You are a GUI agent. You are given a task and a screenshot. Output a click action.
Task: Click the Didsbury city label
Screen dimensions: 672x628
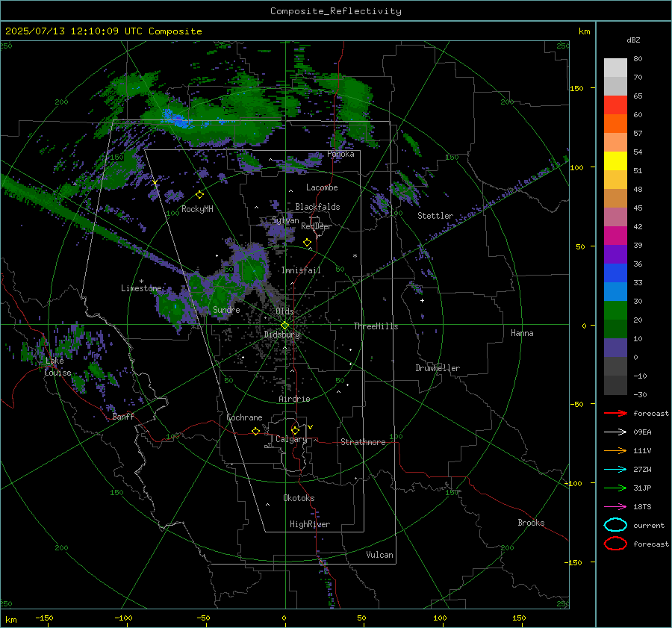click(281, 335)
